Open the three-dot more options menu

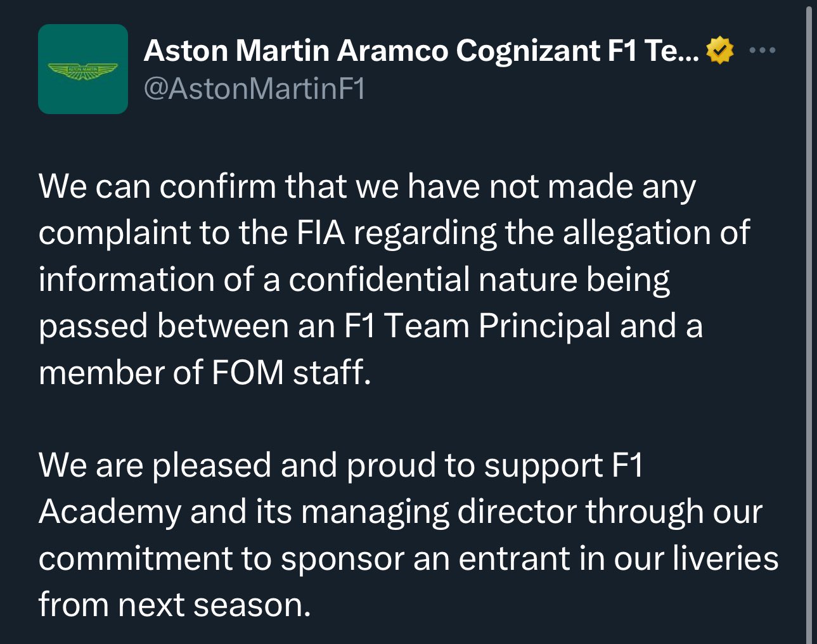point(762,50)
